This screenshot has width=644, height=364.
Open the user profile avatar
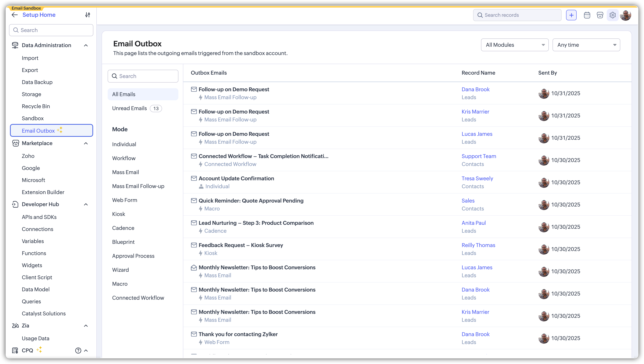(x=626, y=15)
